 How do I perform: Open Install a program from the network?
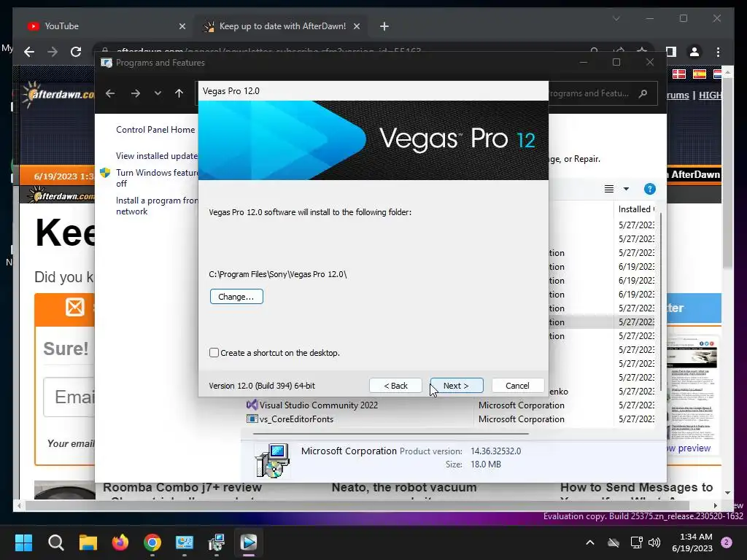(157, 206)
